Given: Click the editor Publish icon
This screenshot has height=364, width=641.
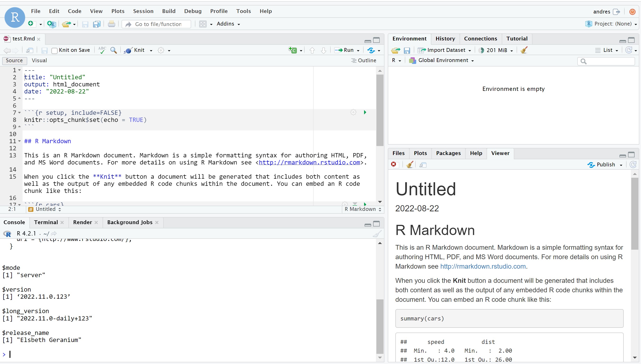Looking at the screenshot, I should [x=371, y=50].
